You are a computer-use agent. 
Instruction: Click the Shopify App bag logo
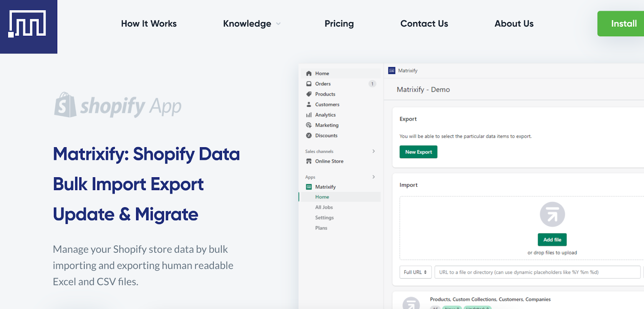(66, 105)
